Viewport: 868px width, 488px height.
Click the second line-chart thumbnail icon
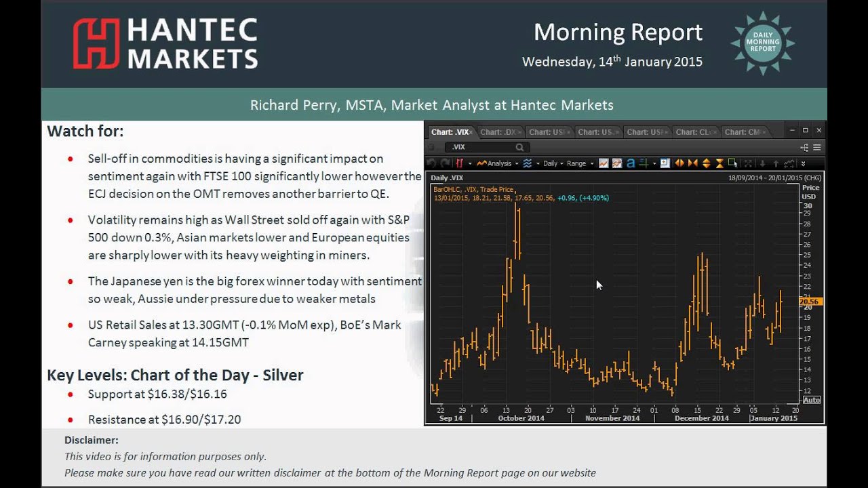tap(617, 163)
